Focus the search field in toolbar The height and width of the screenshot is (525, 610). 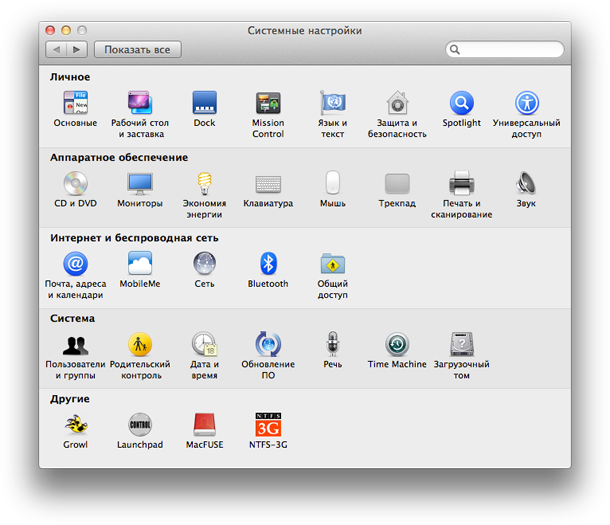coord(510,49)
